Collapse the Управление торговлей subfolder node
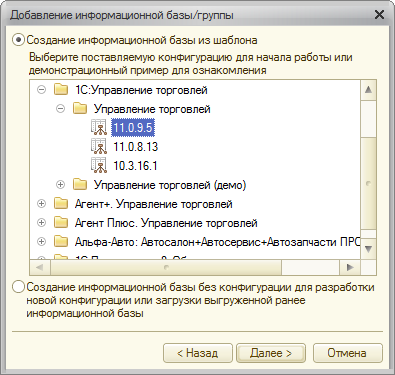395x375 pixels. pos(60,109)
